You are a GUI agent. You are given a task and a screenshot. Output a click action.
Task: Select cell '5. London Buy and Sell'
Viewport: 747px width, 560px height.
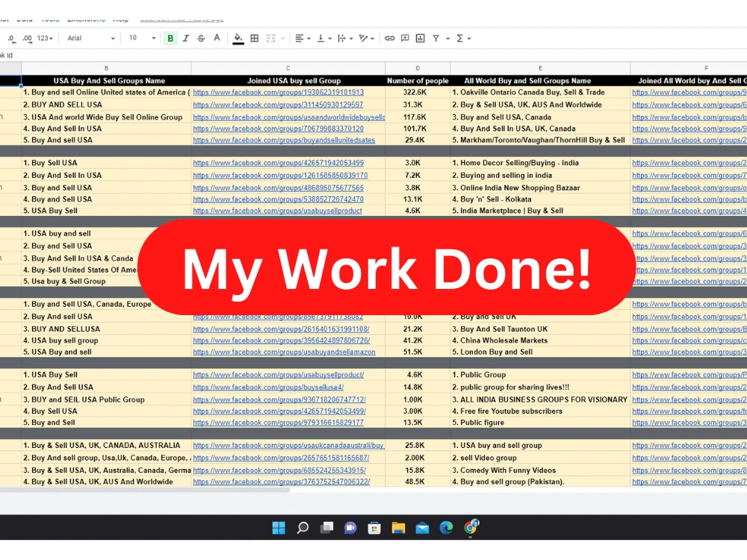click(x=540, y=352)
